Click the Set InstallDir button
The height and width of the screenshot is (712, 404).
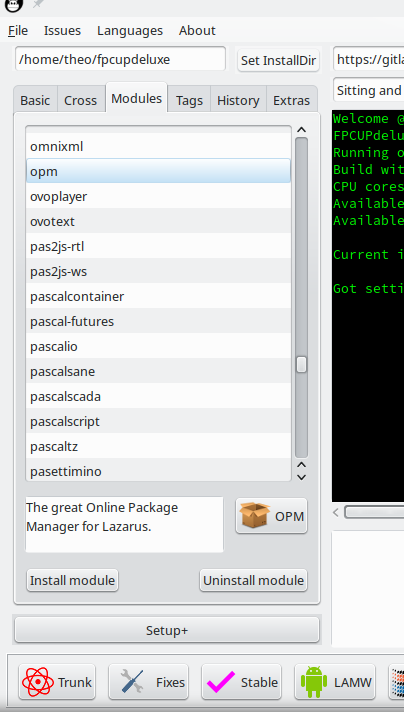(x=278, y=60)
